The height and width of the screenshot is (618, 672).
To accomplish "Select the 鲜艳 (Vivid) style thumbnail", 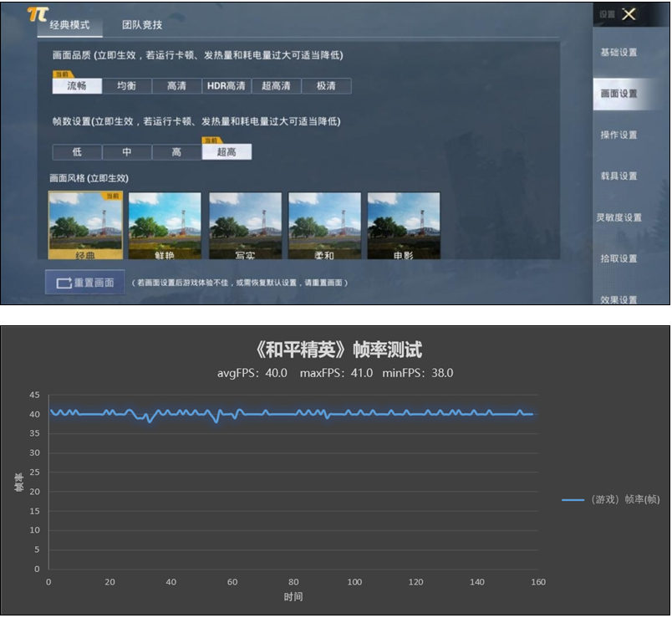I will (166, 224).
